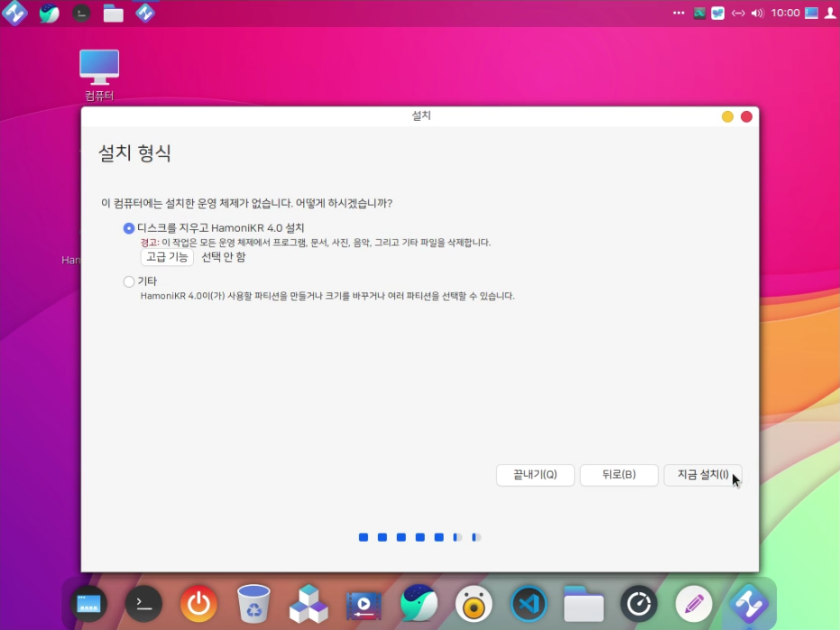
Task: Open the trash bin in the dock
Action: pos(254,603)
